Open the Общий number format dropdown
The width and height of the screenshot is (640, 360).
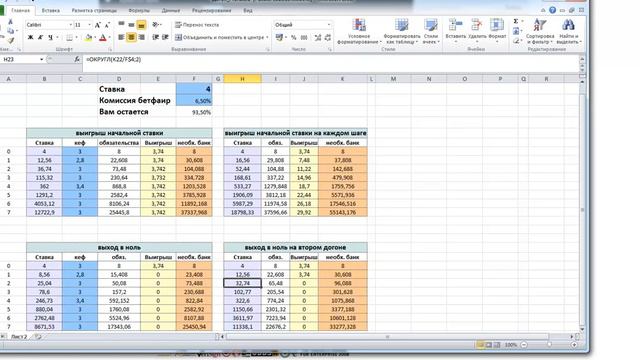[x=329, y=25]
